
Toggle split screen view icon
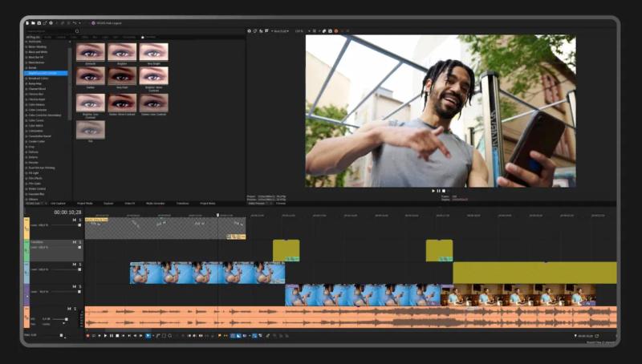point(266,30)
